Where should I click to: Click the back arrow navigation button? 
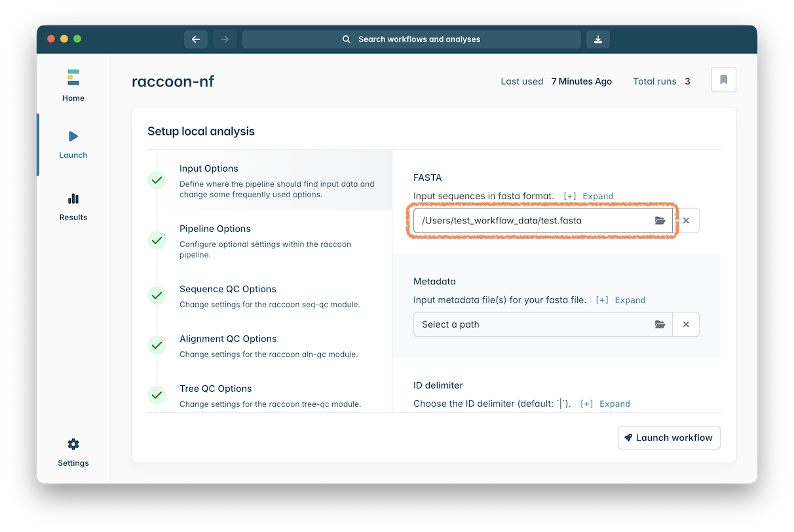(x=196, y=39)
